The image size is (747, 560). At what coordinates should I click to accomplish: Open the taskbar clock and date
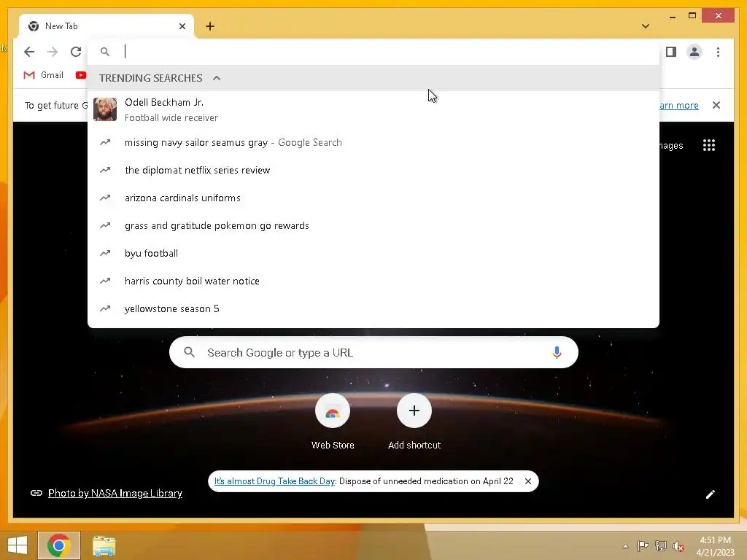[x=715, y=546]
